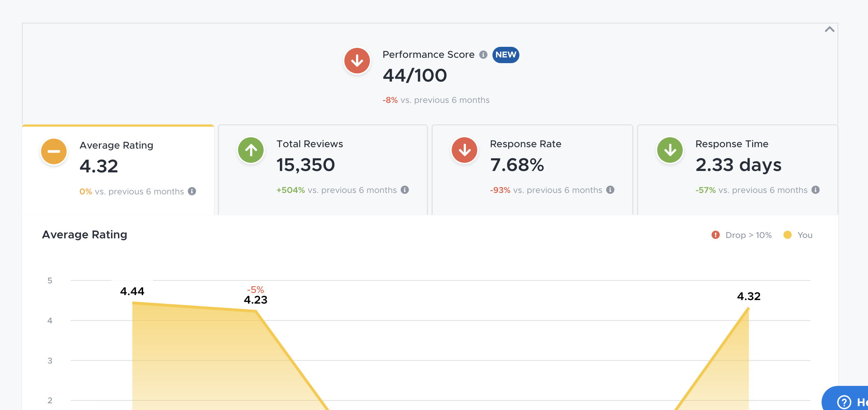
Task: Open info icon beside Average Rating comparison
Action: (x=192, y=191)
